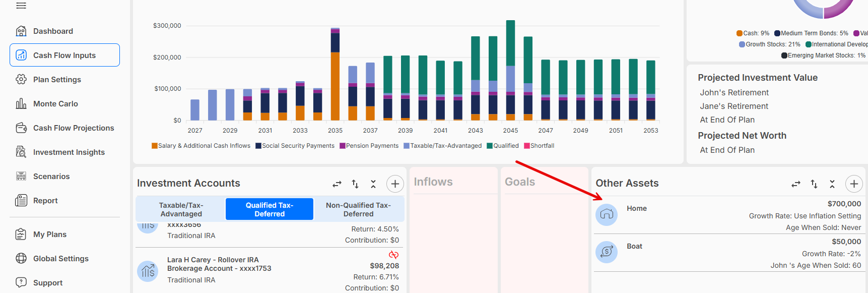Image resolution: width=868 pixels, height=293 pixels.
Task: Click Emerging Market Stocks: 1% legend
Action: [x=823, y=55]
